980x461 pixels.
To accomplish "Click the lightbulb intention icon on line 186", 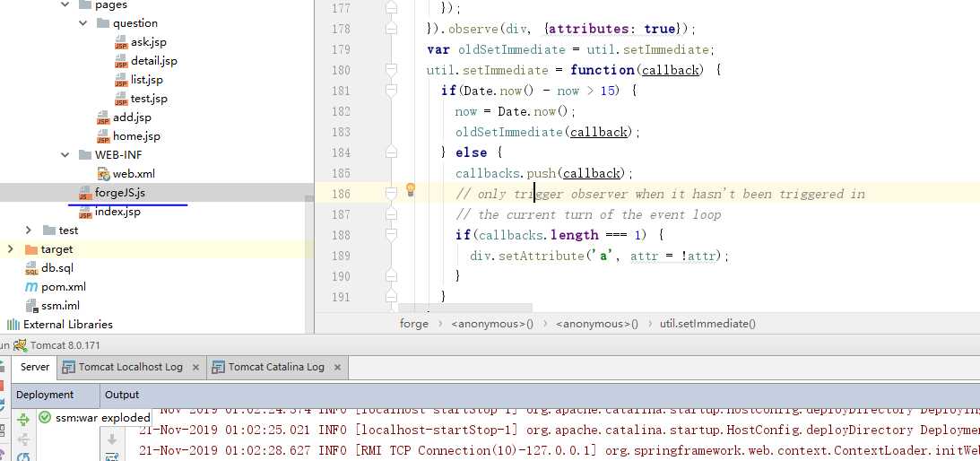I will click(x=411, y=189).
